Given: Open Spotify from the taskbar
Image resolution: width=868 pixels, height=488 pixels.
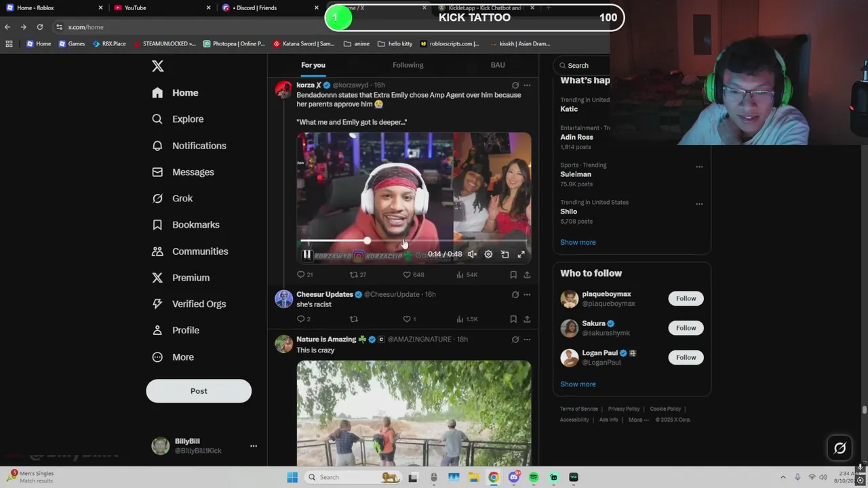Looking at the screenshot, I should coord(534,477).
